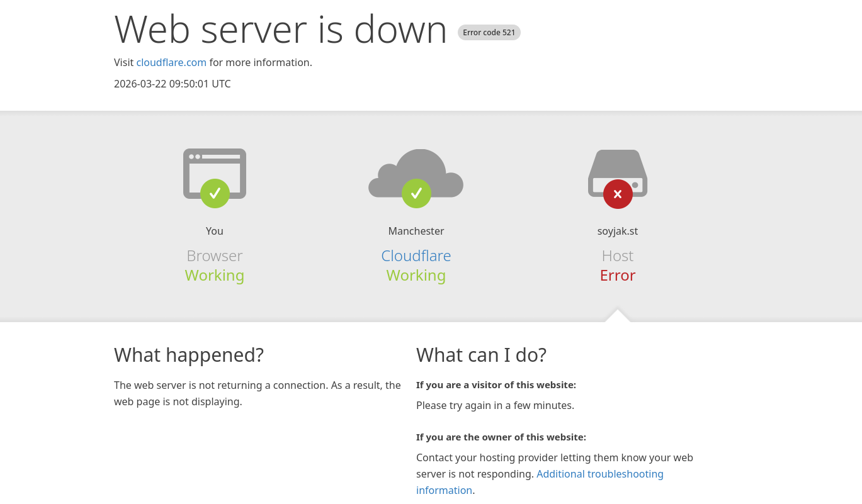This screenshot has height=504, width=862.
Task: Click the Cloudflare status link
Action: [416, 256]
